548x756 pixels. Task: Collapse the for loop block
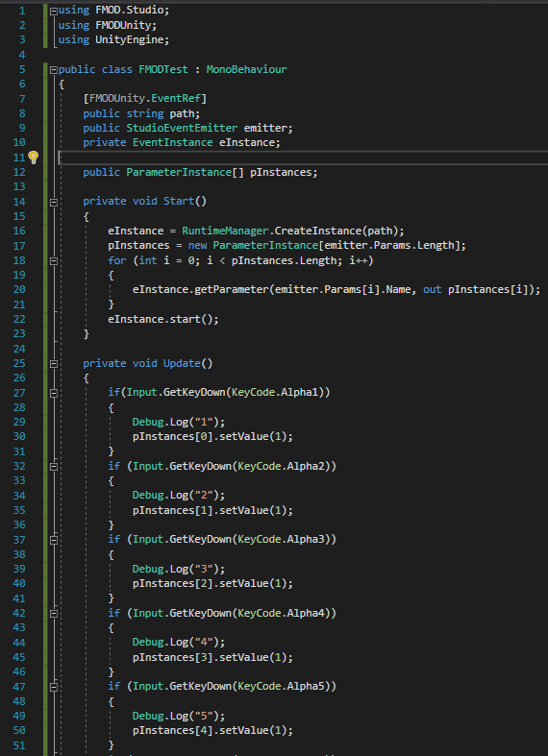point(54,261)
